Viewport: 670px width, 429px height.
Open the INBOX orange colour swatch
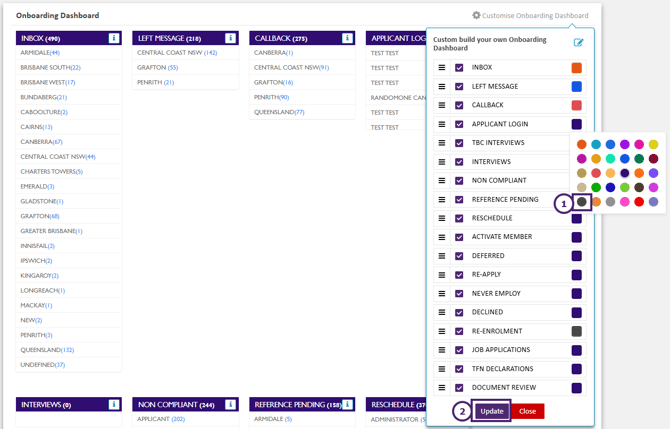576,68
